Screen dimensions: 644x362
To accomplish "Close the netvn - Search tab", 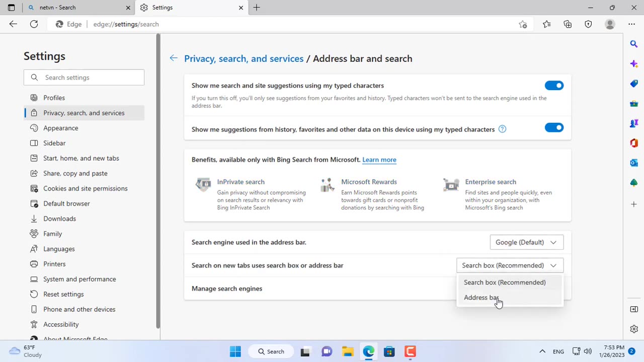I will [128, 8].
